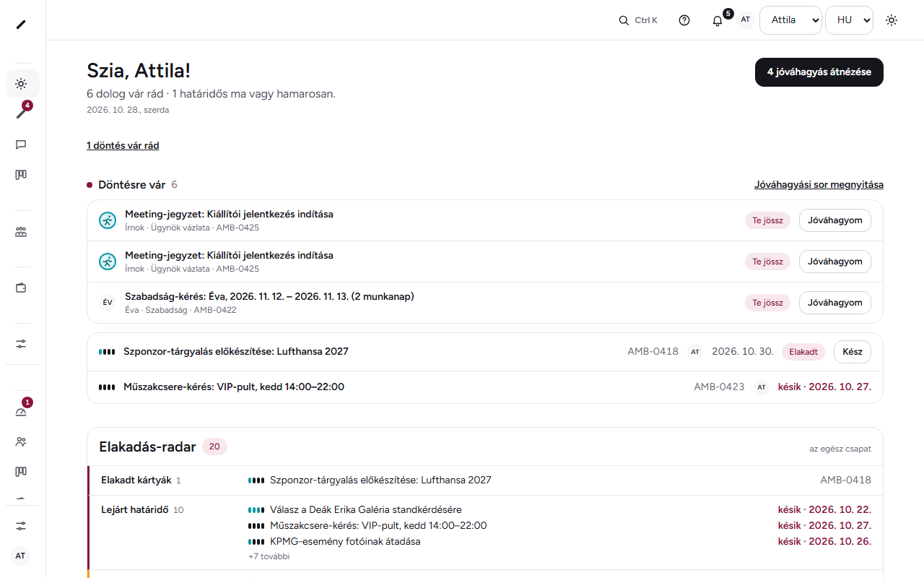The image size is (924, 578).
Task: Click the AT avatar in the sidebar
Action: 20,556
